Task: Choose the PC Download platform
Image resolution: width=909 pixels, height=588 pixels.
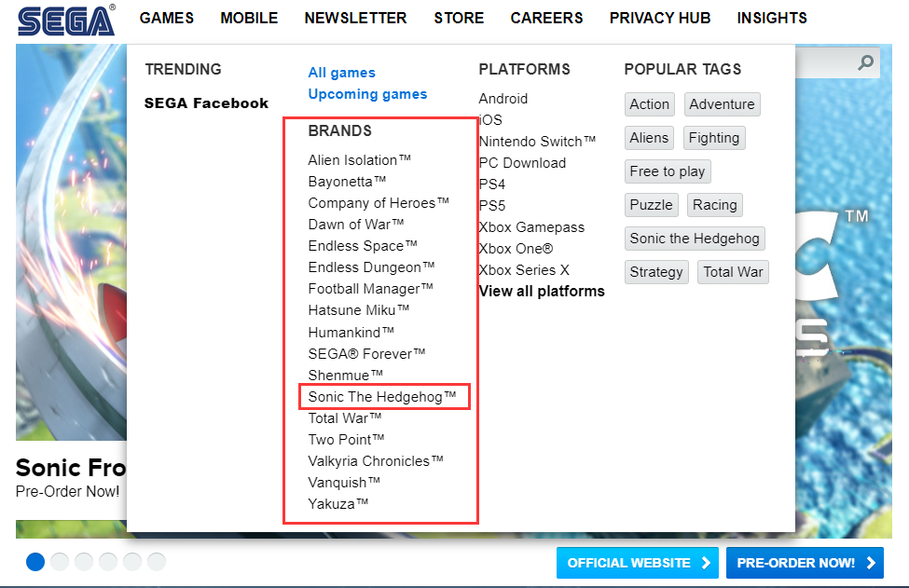Action: [x=522, y=163]
